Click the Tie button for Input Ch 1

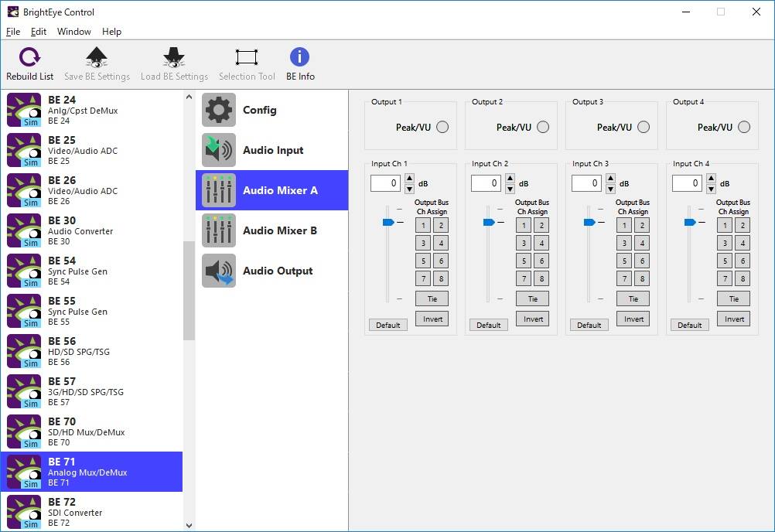click(432, 298)
